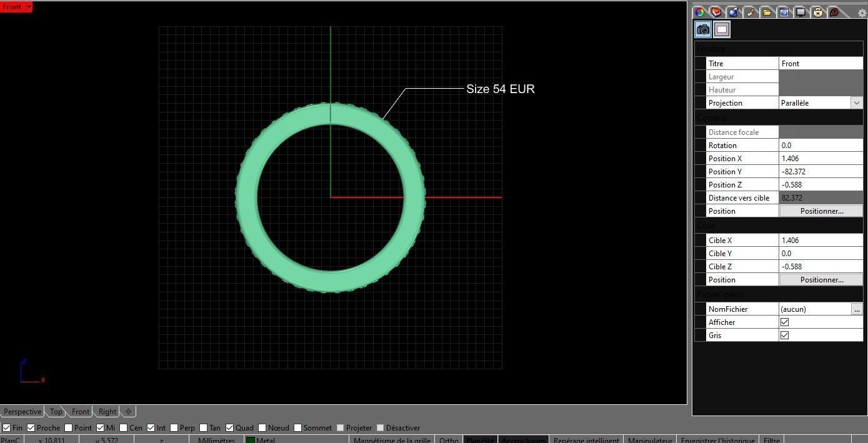
Task: Edit Position Y value -82.372
Action: (821, 172)
